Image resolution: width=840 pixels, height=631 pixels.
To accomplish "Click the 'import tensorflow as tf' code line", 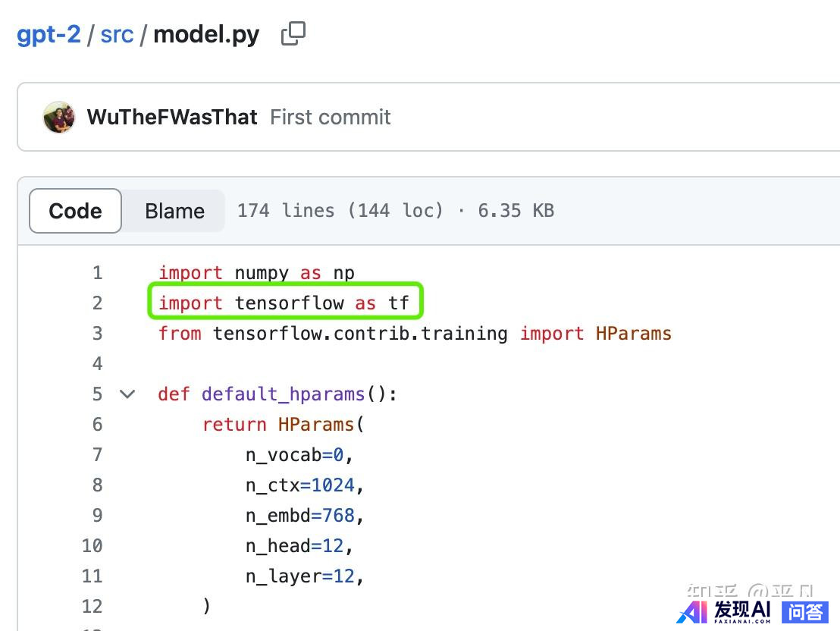I will tap(284, 303).
